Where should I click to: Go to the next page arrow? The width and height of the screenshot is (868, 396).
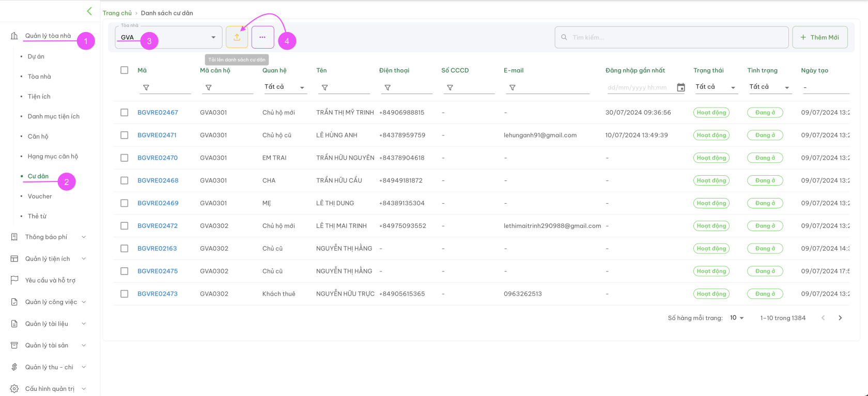tap(840, 318)
